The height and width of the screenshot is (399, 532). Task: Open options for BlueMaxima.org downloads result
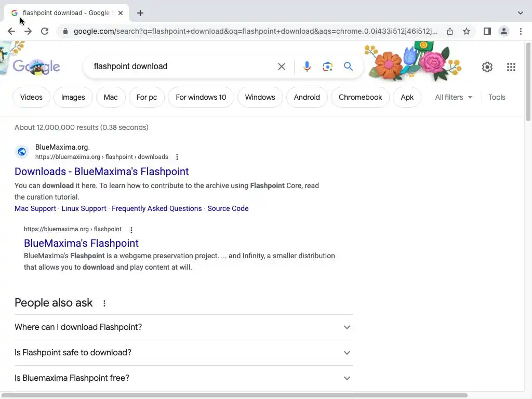click(x=177, y=157)
